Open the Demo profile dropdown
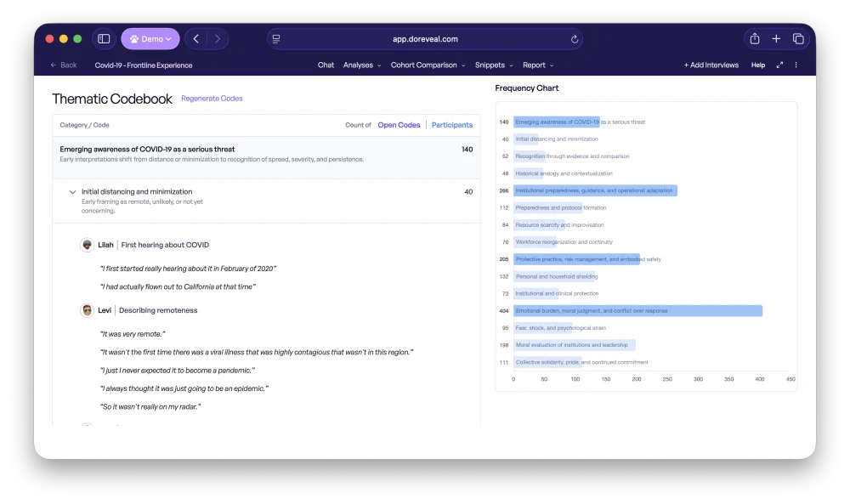This screenshot has height=504, width=850. 150,39
